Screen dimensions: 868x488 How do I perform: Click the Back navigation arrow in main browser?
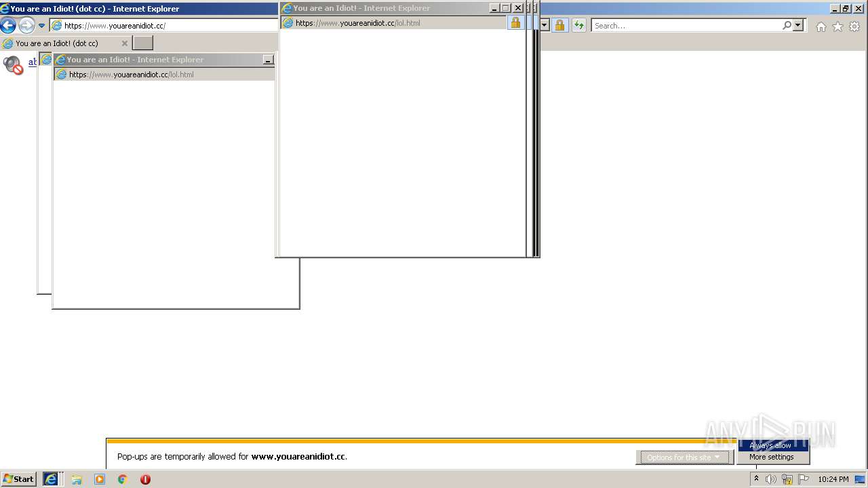coord(8,26)
